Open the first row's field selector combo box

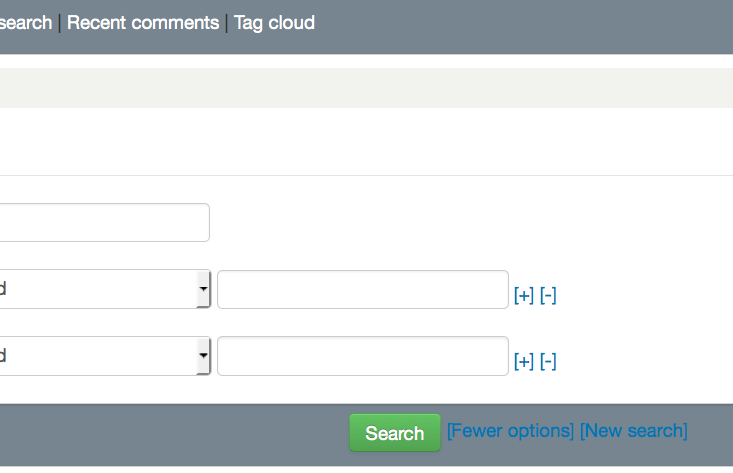100,289
